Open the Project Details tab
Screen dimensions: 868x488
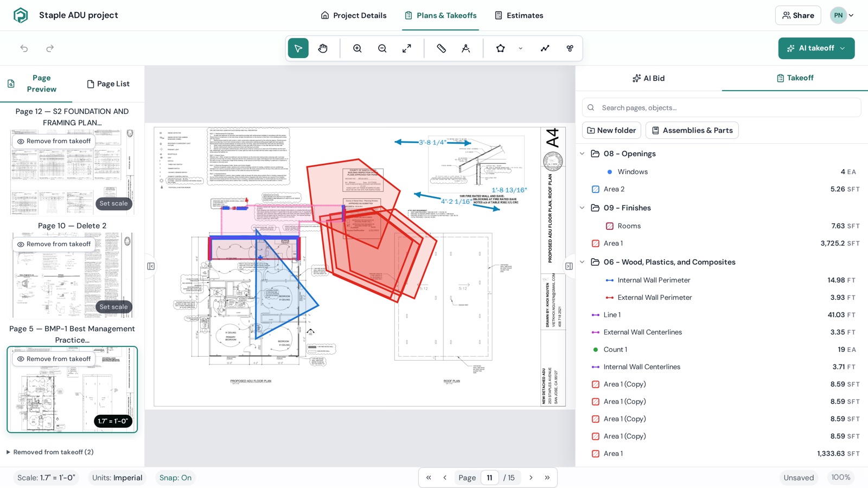pos(354,15)
